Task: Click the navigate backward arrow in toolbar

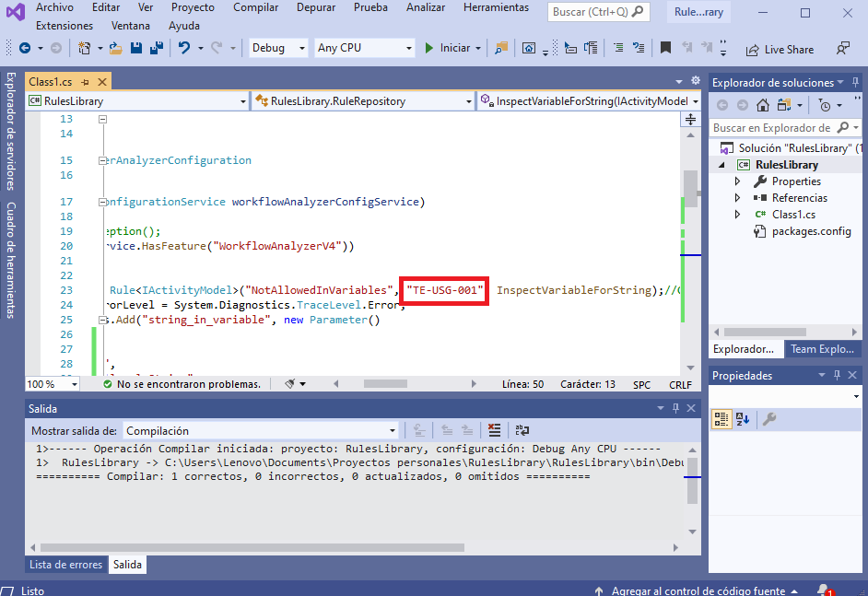Action: [x=25, y=48]
